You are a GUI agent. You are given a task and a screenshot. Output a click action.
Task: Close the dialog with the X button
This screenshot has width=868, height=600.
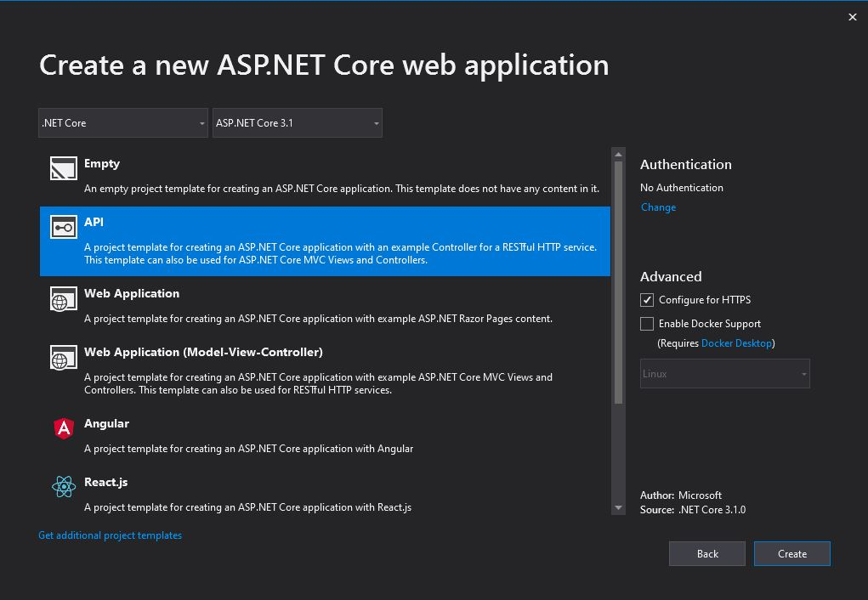[853, 17]
